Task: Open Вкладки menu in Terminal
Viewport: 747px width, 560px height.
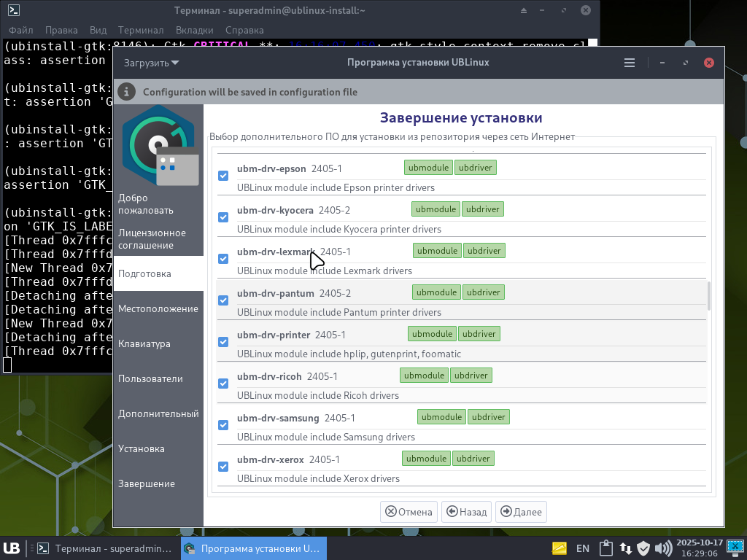Action: pos(194,30)
